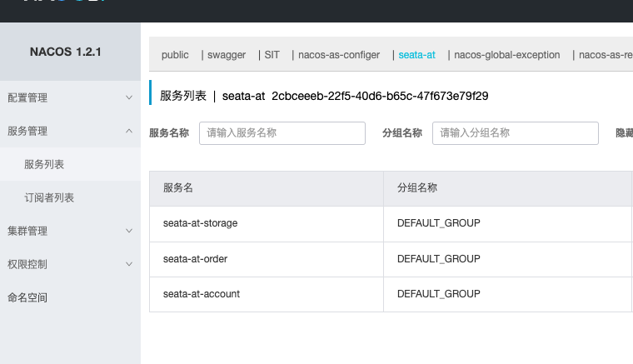633x364 pixels.
Task: Open 服务列表 in the sidebar
Action: [x=44, y=164]
